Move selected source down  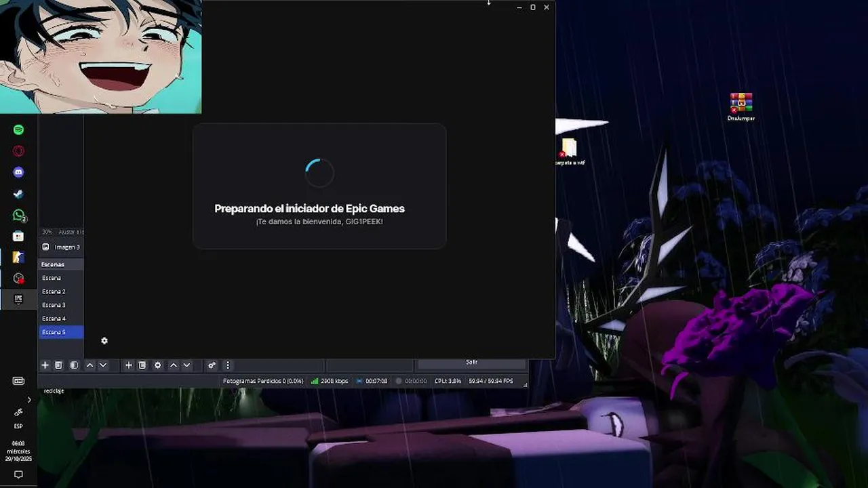pyautogui.click(x=187, y=365)
